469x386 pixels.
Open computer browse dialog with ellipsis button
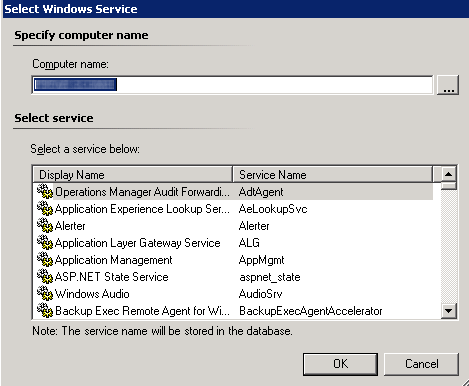(x=448, y=85)
